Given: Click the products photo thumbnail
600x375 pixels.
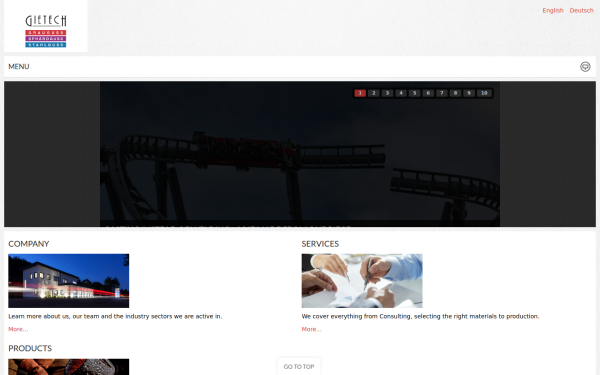Looking at the screenshot, I should (68, 367).
